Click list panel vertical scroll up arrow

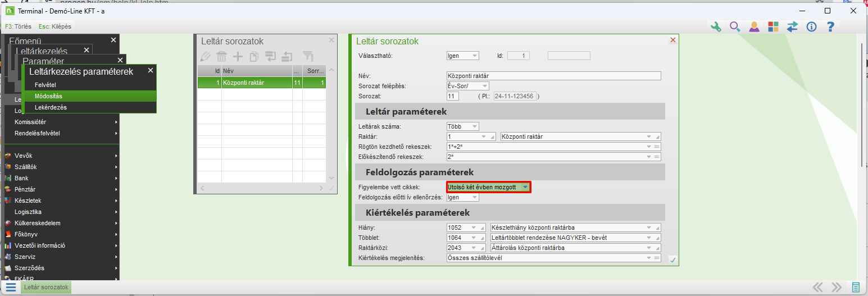click(x=331, y=70)
